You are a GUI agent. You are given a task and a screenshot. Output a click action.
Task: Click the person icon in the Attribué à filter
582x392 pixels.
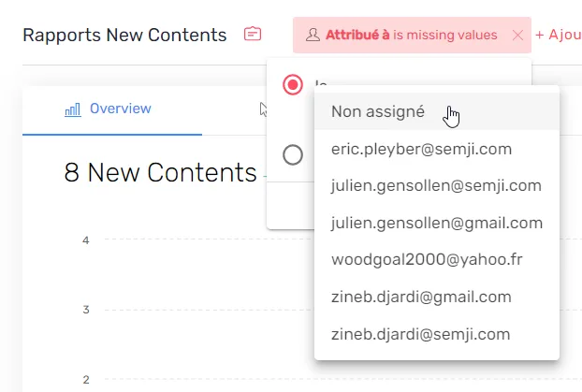coord(313,35)
